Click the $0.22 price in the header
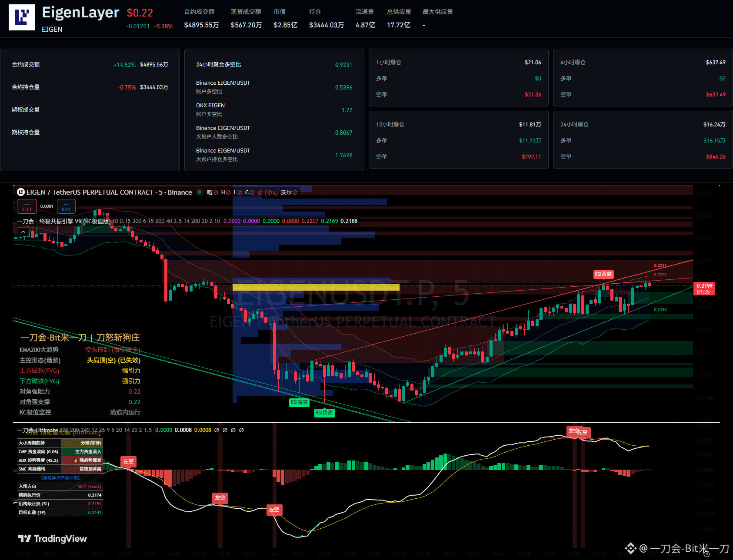The width and height of the screenshot is (733, 560). [140, 13]
